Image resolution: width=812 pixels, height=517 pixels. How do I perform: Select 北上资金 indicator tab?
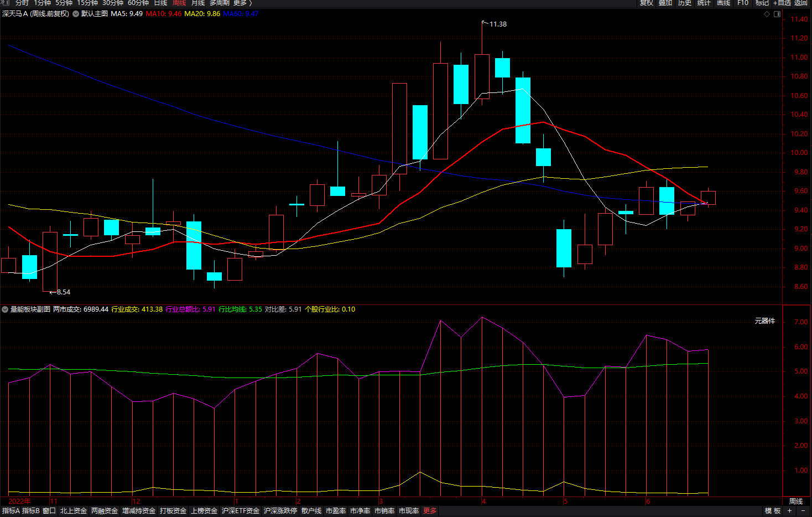tap(74, 511)
